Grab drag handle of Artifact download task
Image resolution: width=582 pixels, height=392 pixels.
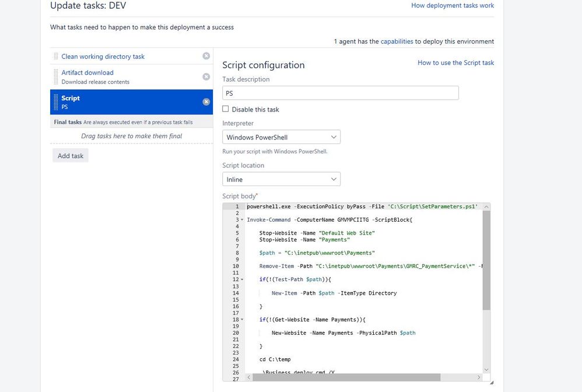coord(55,77)
